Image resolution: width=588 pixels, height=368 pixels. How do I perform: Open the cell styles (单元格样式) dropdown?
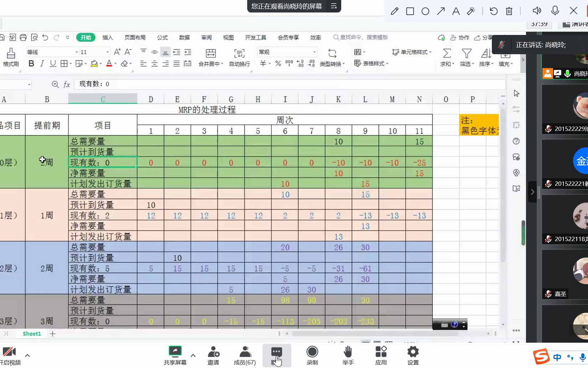(x=412, y=52)
